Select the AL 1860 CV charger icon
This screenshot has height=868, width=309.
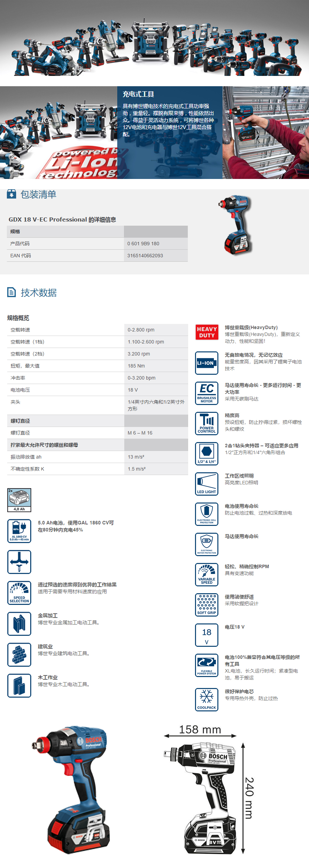point(19,531)
